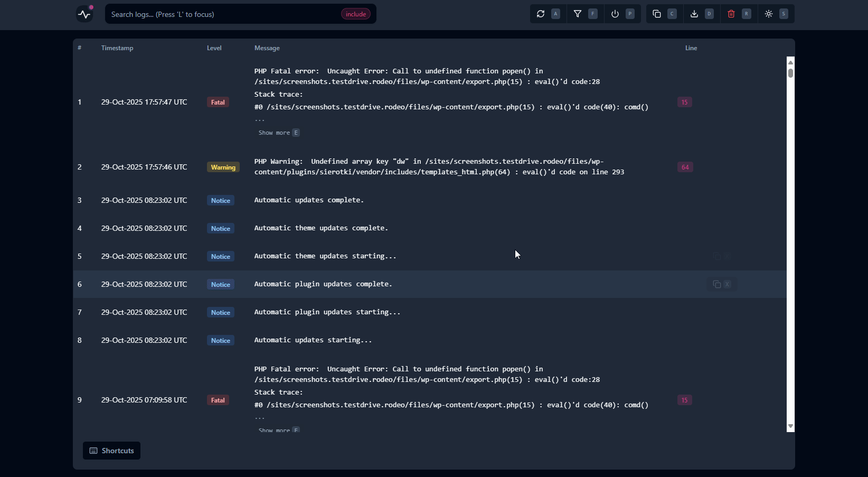Expand 'Show more' on row 9 error

click(x=275, y=430)
